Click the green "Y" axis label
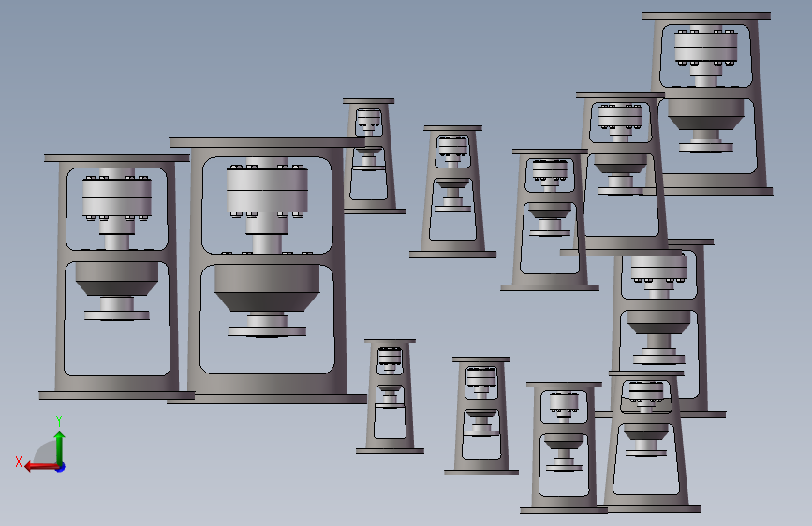The width and height of the screenshot is (812, 526). pos(59,420)
